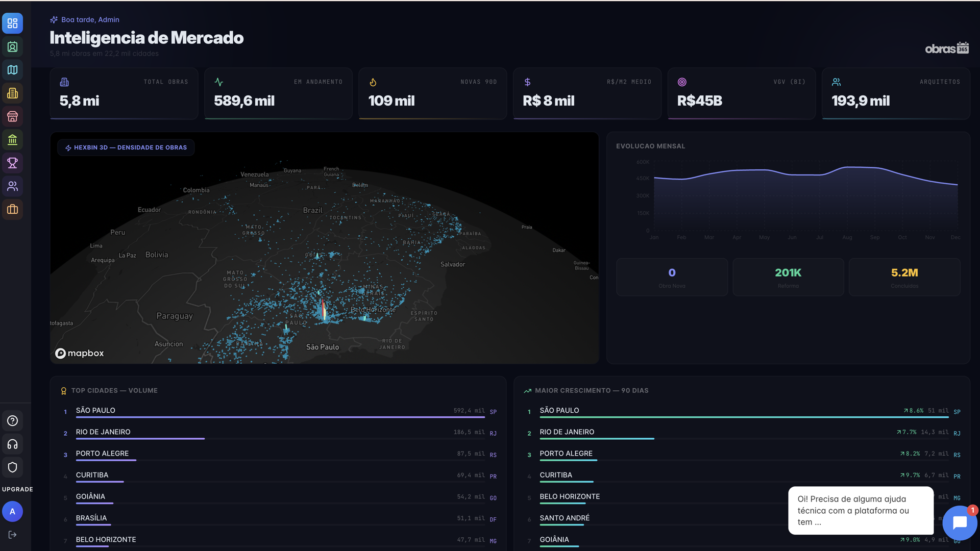Open the Admin avatar circle
980x551 pixels.
[12, 511]
